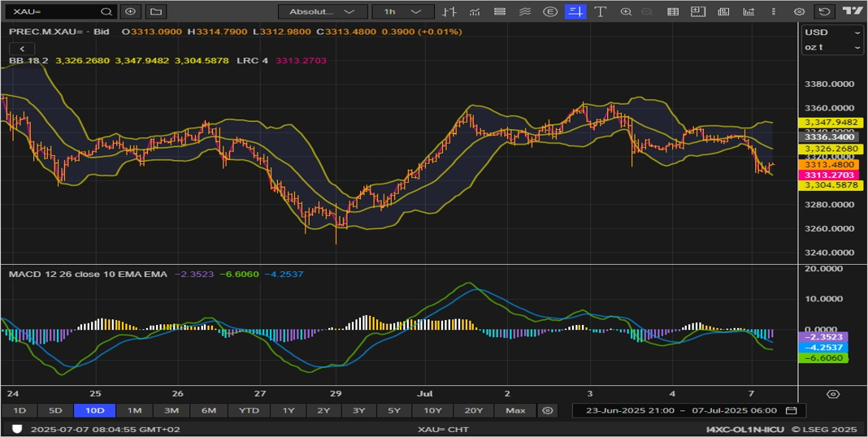Open the folder icon in the top toolbar
This screenshot has width=868, height=437.
(156, 11)
